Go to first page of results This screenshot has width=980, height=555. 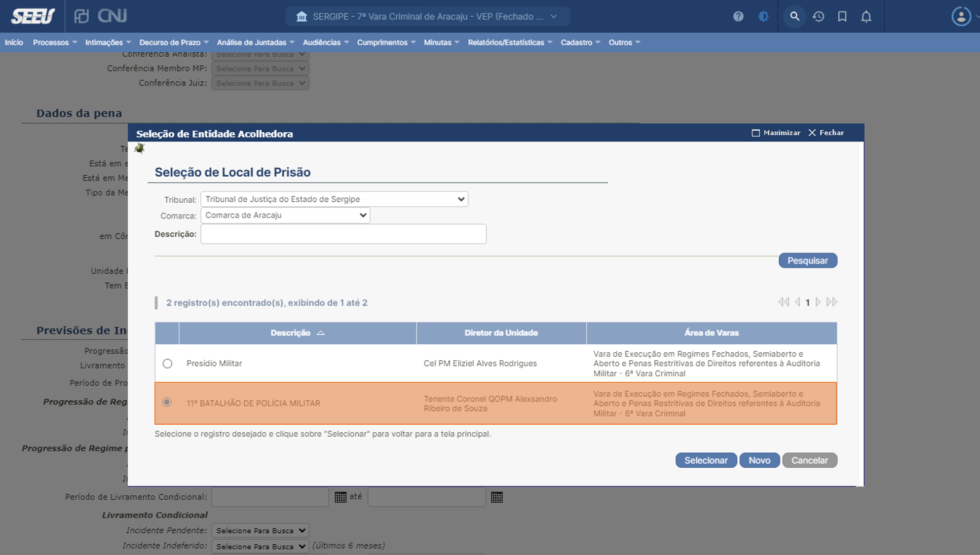click(783, 302)
